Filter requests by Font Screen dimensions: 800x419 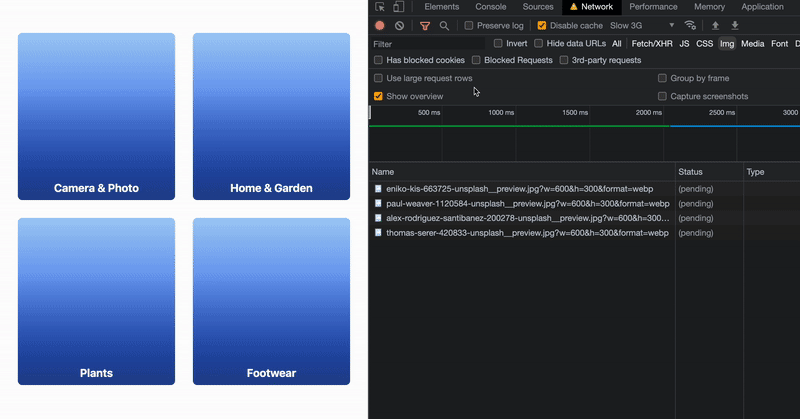pos(780,44)
